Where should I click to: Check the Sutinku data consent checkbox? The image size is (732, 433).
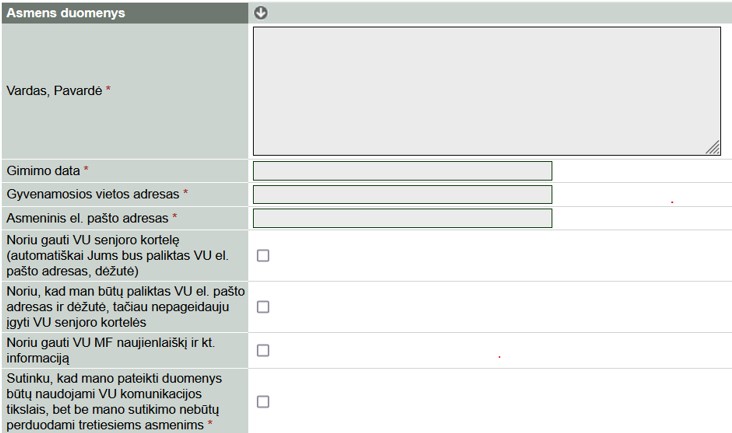pyautogui.click(x=263, y=401)
